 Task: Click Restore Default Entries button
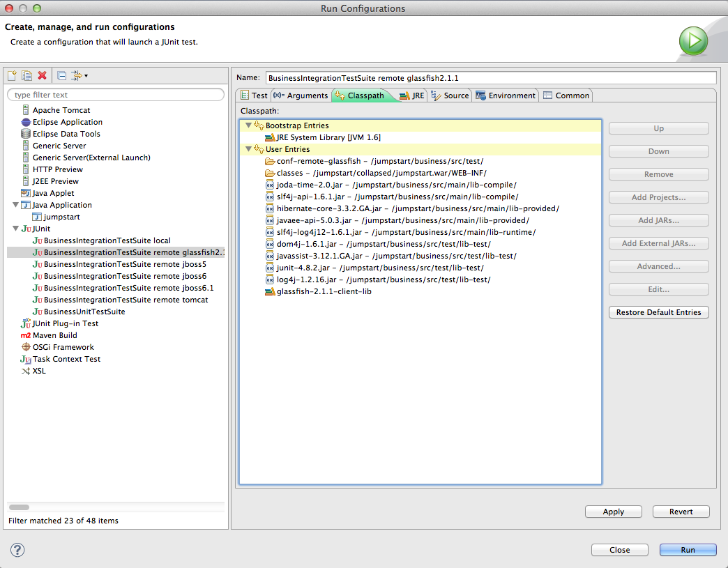click(659, 312)
